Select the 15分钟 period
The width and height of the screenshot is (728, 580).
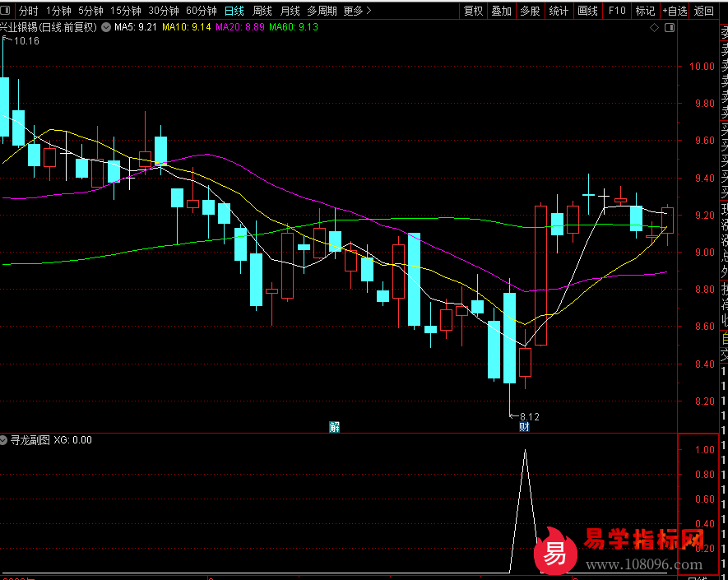point(125,11)
